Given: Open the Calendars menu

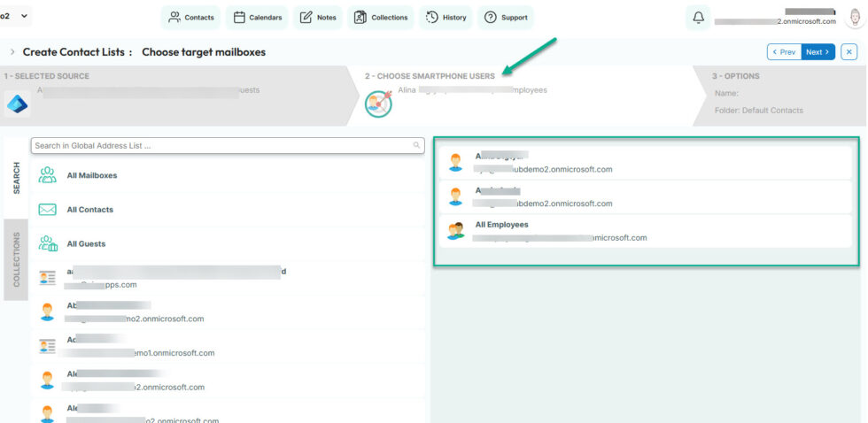Looking at the screenshot, I should (x=258, y=18).
